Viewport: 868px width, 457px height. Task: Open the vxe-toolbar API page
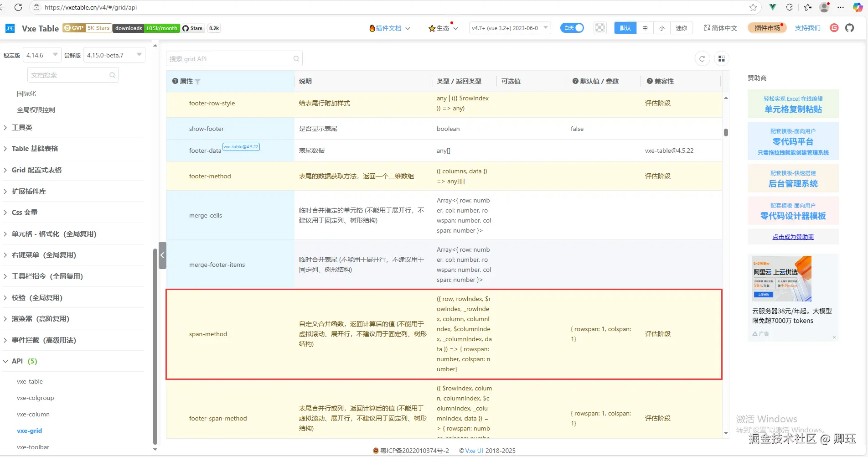coord(33,447)
